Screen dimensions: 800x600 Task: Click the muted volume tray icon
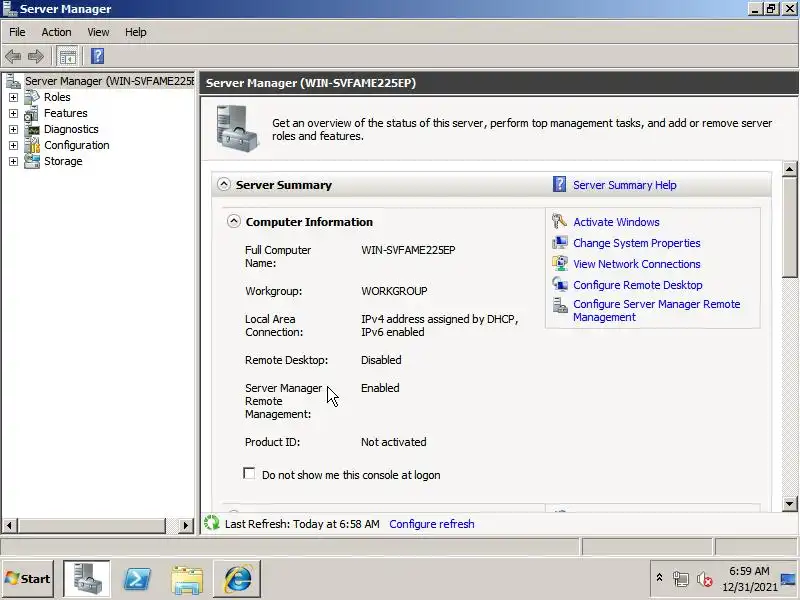coord(705,579)
